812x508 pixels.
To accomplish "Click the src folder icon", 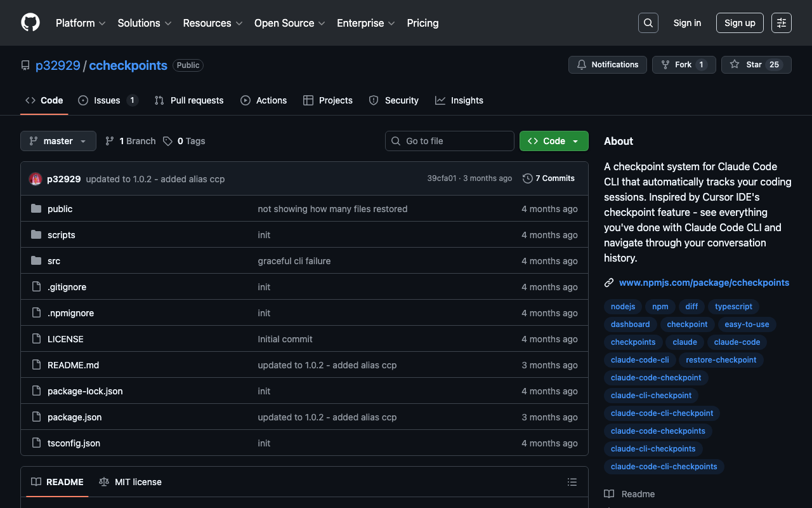I will (36, 261).
